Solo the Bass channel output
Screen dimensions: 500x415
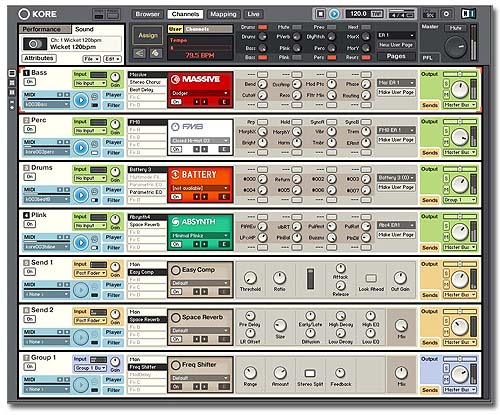coord(446,84)
